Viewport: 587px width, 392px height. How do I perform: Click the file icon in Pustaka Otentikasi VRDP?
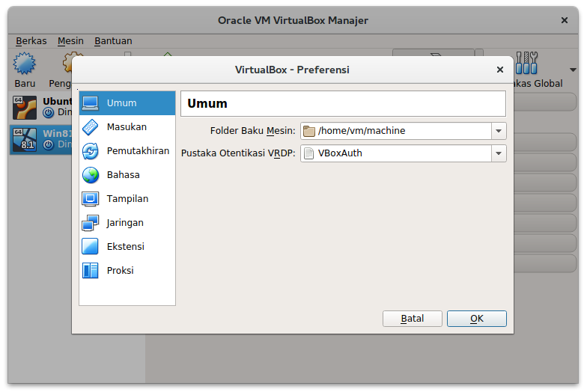(x=308, y=153)
